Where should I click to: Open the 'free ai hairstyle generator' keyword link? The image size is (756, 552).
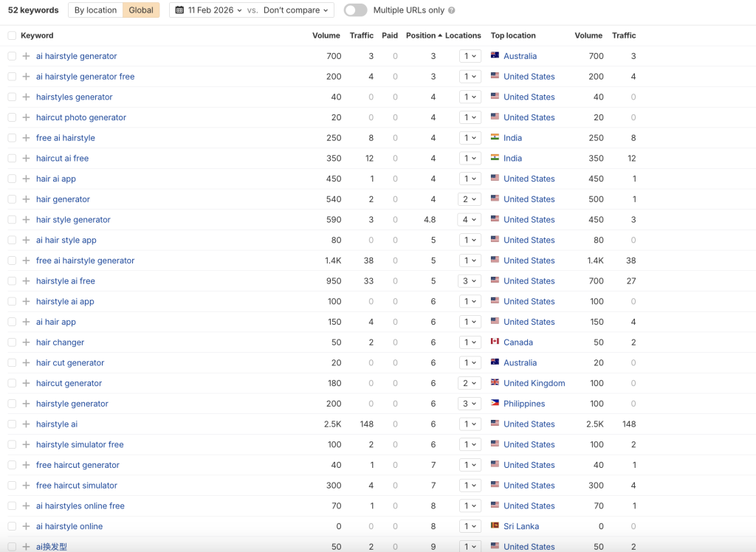[x=85, y=261]
